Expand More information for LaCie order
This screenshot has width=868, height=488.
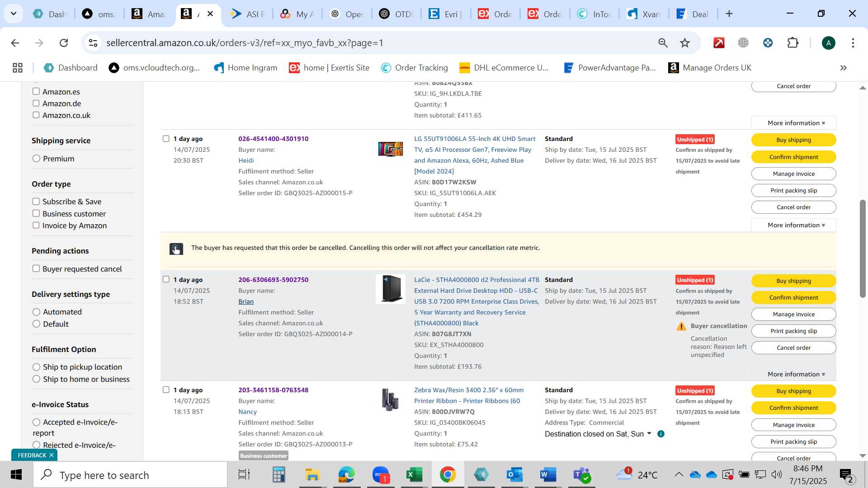click(x=794, y=374)
